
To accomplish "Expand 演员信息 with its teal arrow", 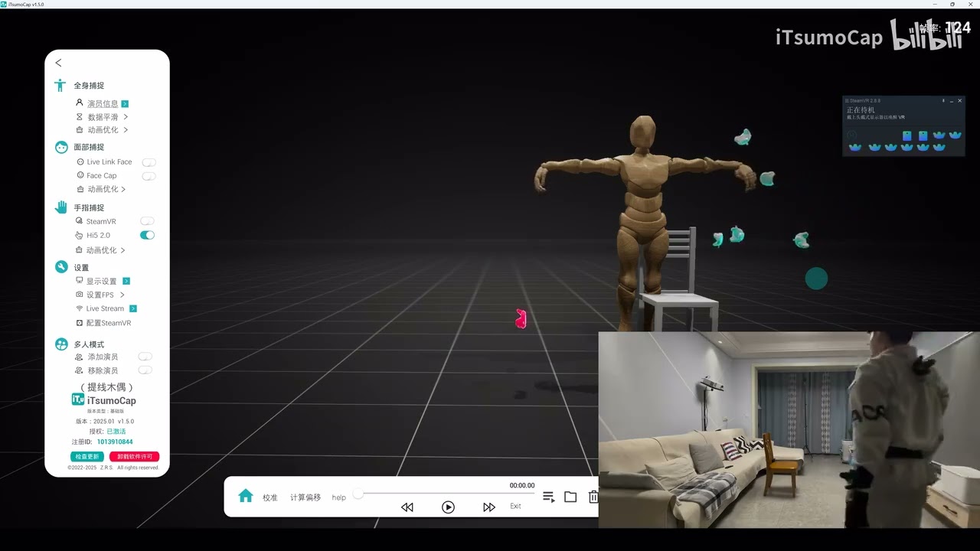I will [x=125, y=103].
